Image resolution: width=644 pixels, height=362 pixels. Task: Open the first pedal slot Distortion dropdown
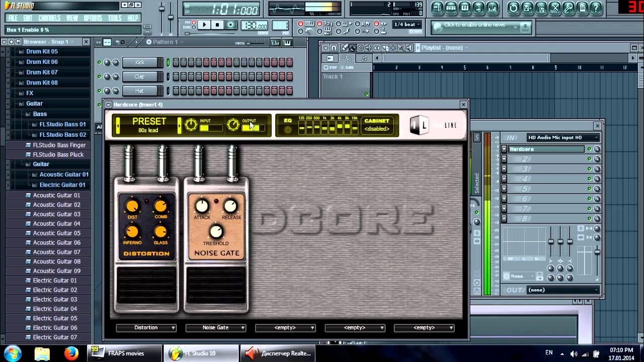(146, 328)
